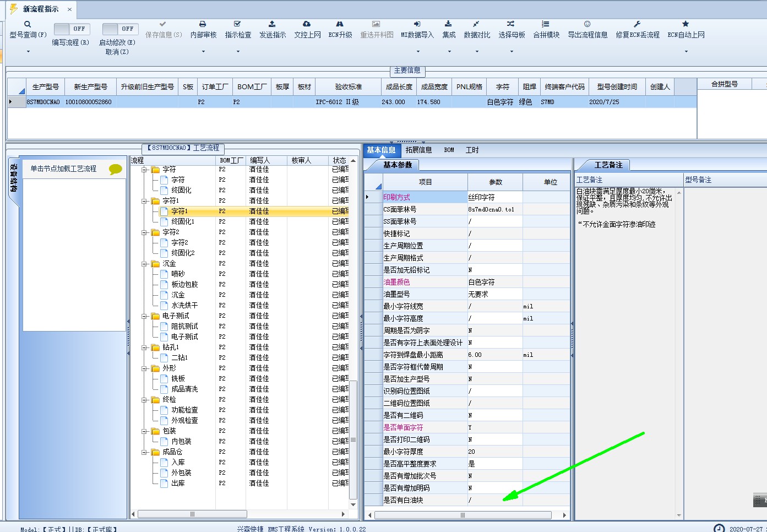Click the 集成 download icon
The height and width of the screenshot is (532, 767).
click(448, 24)
